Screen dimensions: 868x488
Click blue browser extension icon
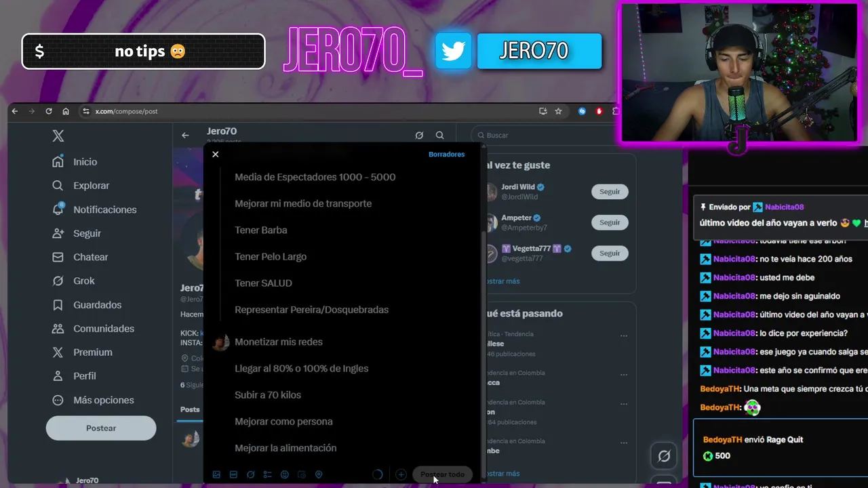582,111
